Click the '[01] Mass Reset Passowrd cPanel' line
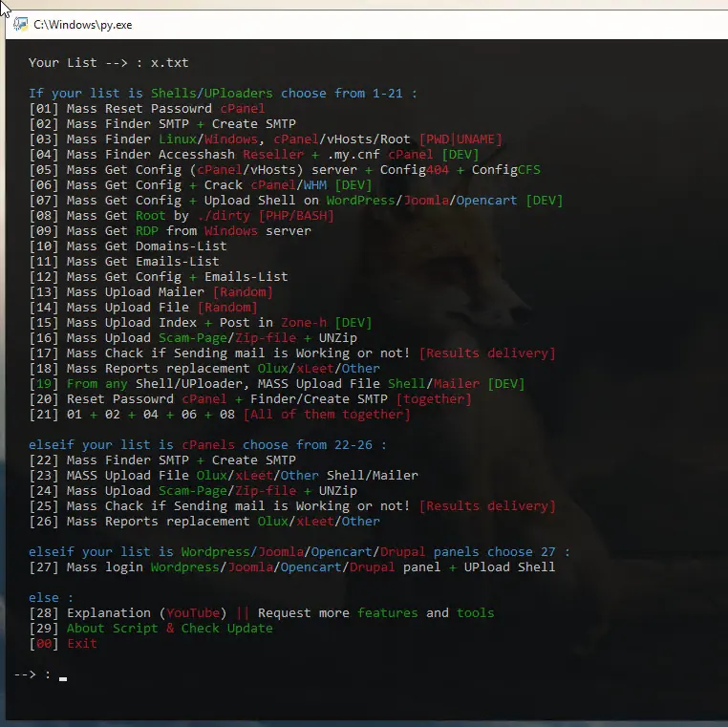The width and height of the screenshot is (728, 727). (147, 109)
